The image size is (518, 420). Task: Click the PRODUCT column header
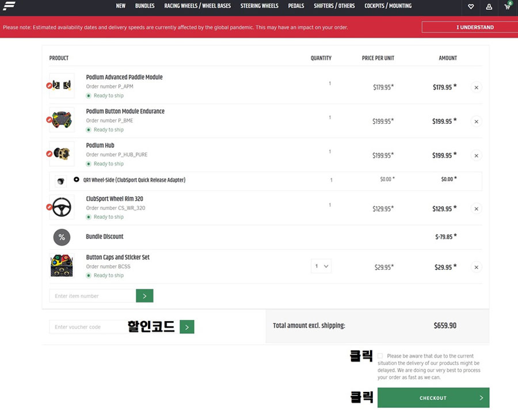[x=59, y=58]
